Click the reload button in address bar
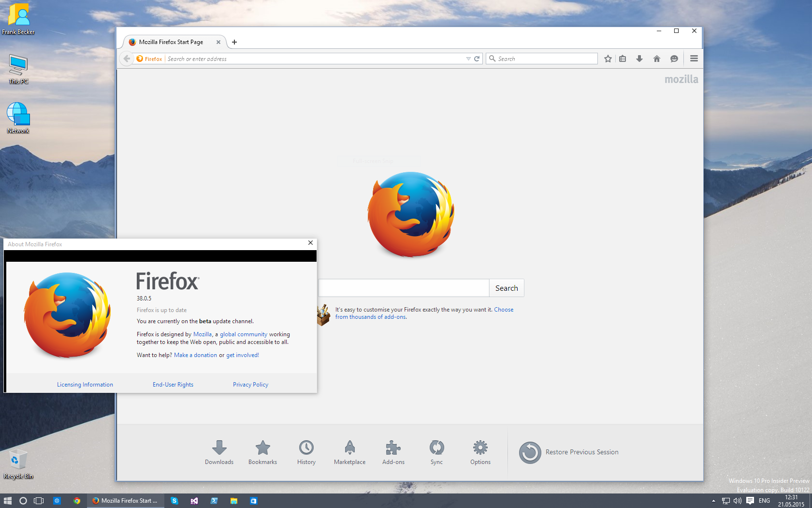 [477, 59]
